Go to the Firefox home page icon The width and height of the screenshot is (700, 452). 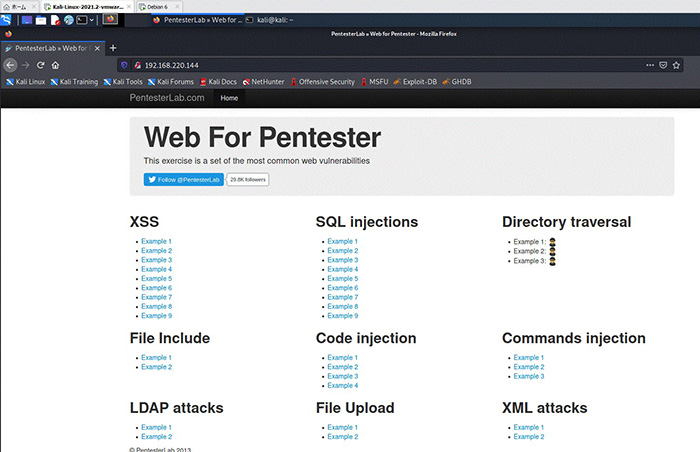(x=55, y=65)
